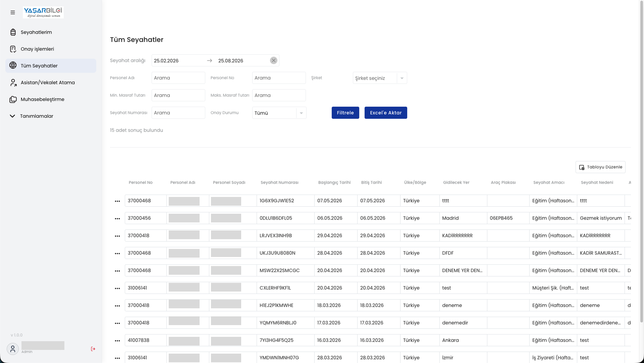Image resolution: width=644 pixels, height=363 pixels.
Task: Click the Admin user avatar icon
Action: pos(13,349)
